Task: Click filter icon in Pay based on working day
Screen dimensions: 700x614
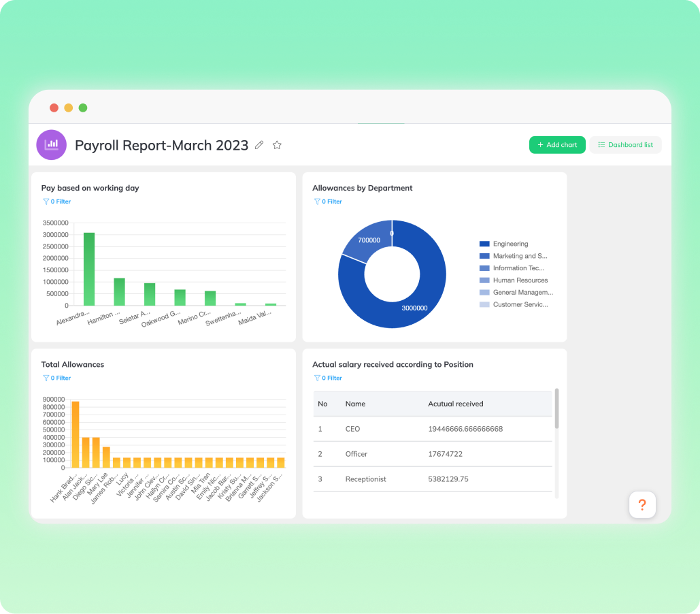Action: (x=46, y=201)
